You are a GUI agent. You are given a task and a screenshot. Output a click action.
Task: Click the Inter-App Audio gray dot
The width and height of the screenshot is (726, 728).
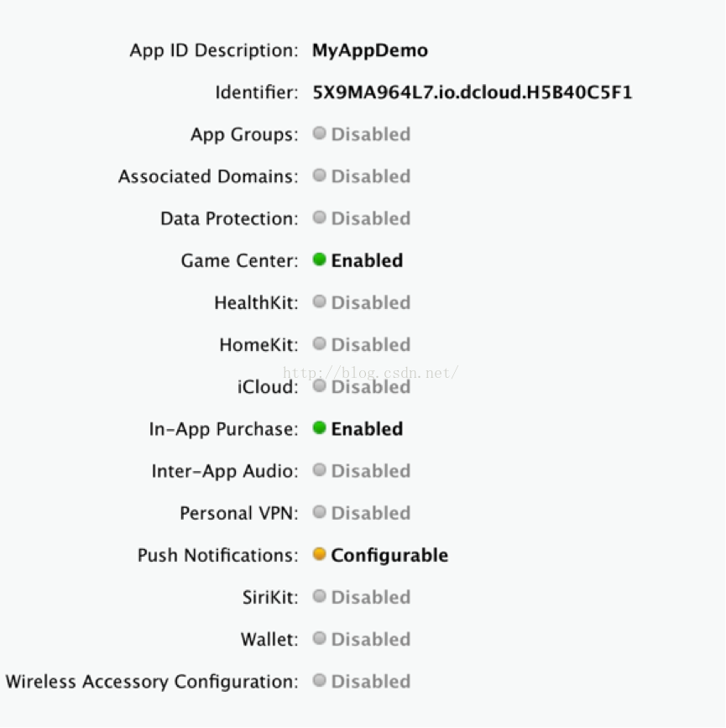pos(320,470)
